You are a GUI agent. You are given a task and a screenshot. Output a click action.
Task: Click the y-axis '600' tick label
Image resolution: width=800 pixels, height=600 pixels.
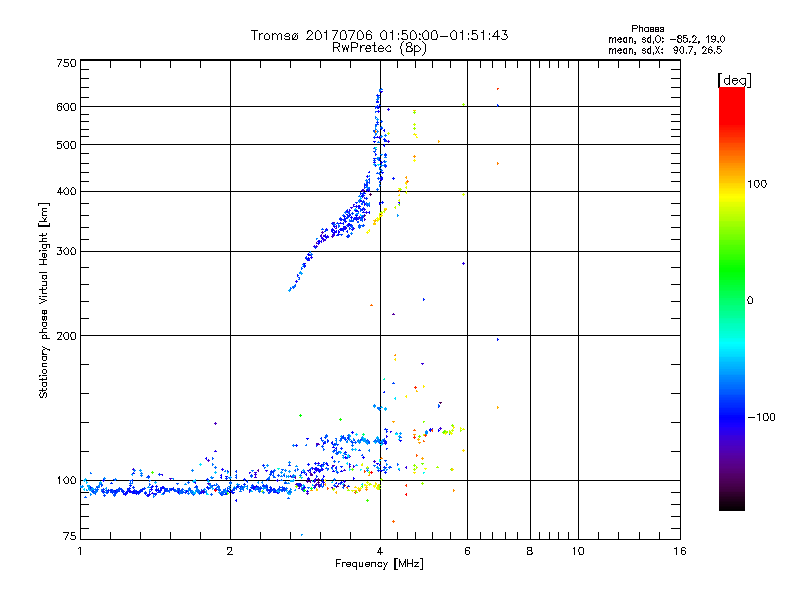click(66, 107)
